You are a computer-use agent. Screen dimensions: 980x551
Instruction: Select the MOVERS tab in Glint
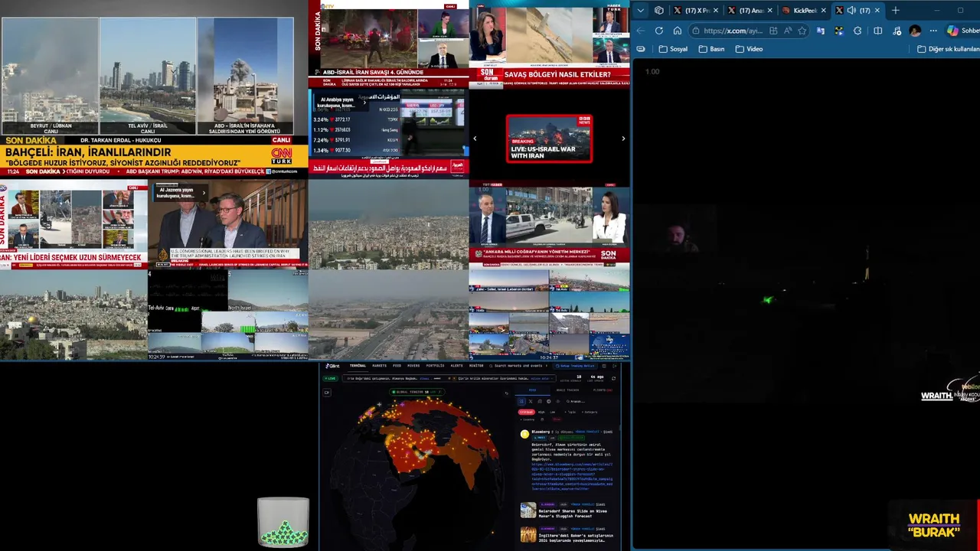[413, 366]
